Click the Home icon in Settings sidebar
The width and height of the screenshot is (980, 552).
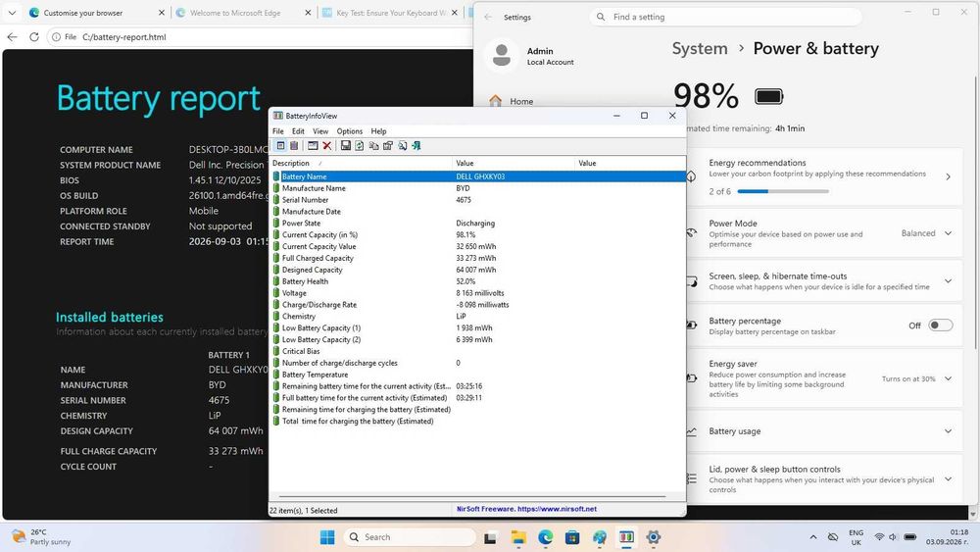coord(496,101)
